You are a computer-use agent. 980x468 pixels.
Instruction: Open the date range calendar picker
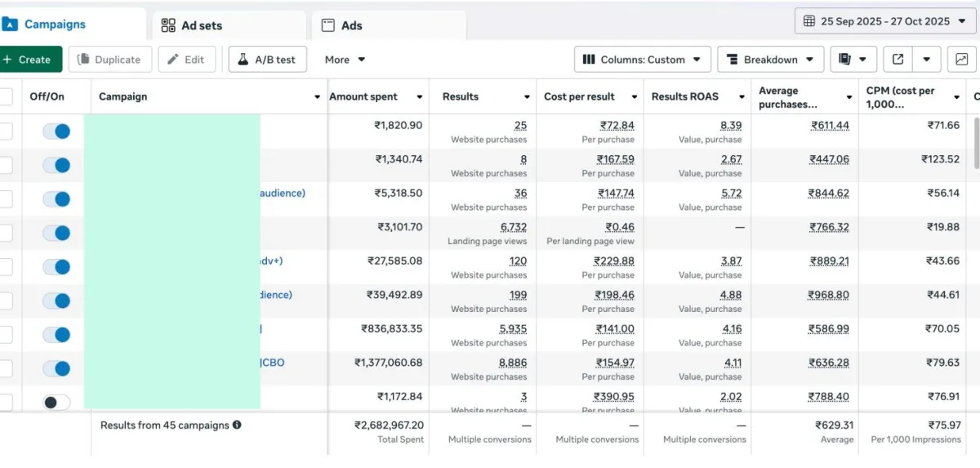[x=884, y=21]
